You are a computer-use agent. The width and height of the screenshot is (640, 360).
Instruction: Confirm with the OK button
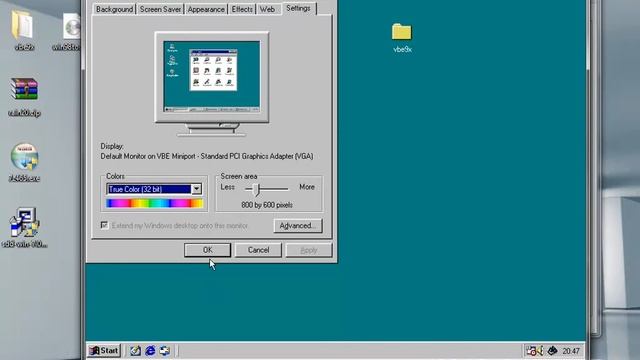207,250
